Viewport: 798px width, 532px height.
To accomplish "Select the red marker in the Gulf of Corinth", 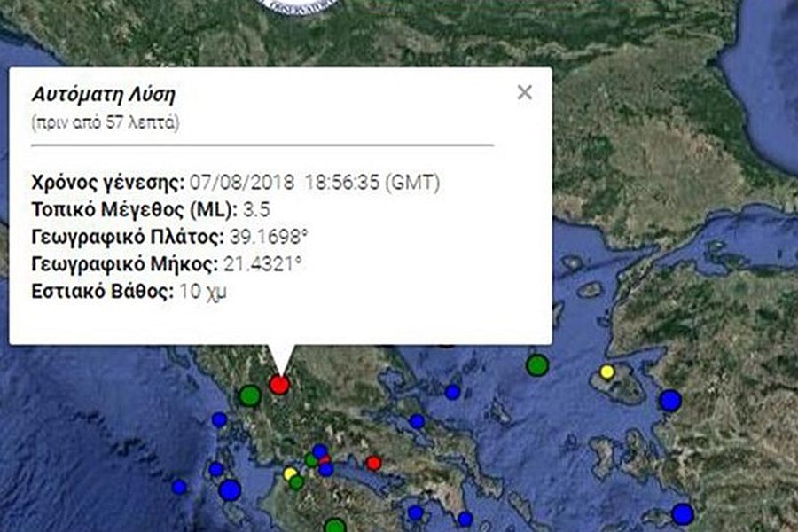I will point(373,463).
